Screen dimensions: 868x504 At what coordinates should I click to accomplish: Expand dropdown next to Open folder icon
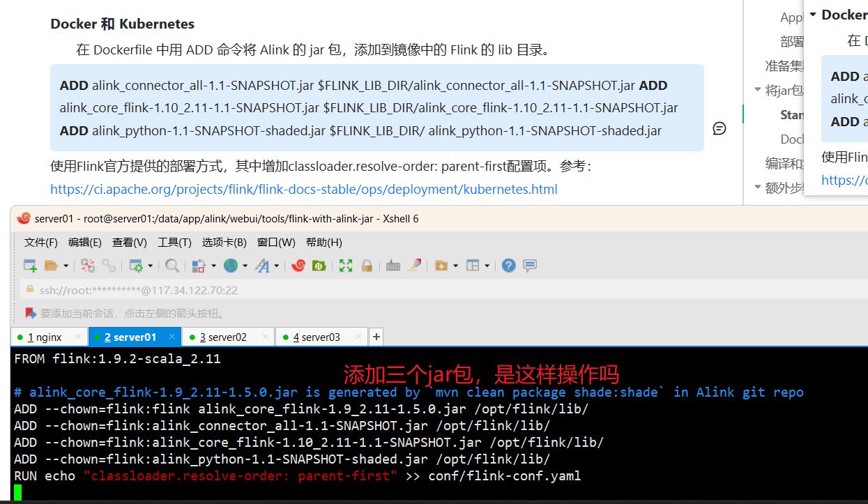(66, 266)
